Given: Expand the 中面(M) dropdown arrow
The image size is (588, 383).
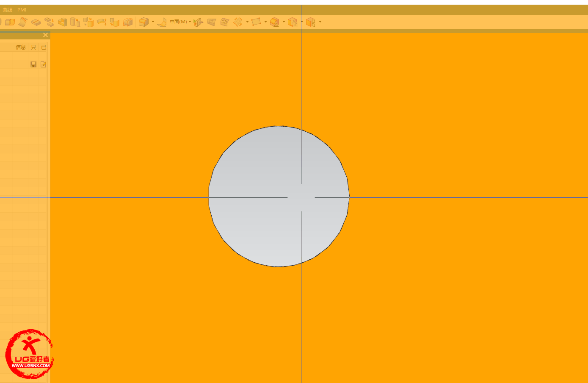Looking at the screenshot, I should pos(190,22).
